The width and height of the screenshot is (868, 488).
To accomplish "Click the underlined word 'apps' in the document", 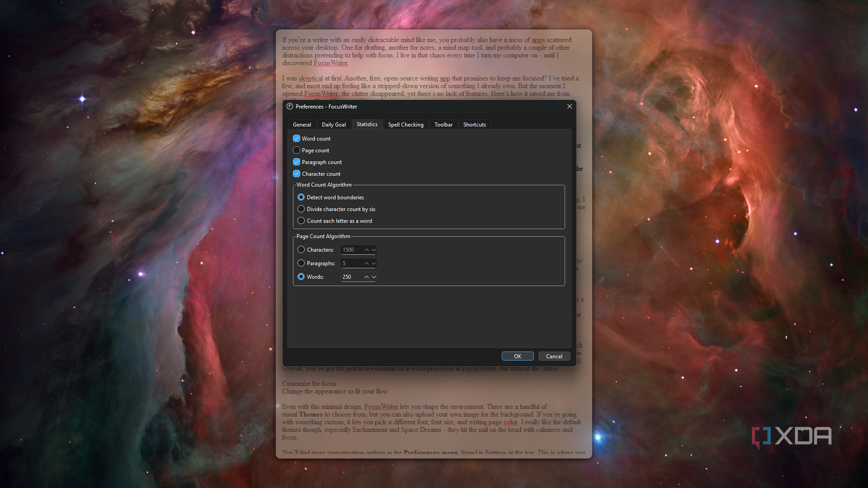I will 538,40.
